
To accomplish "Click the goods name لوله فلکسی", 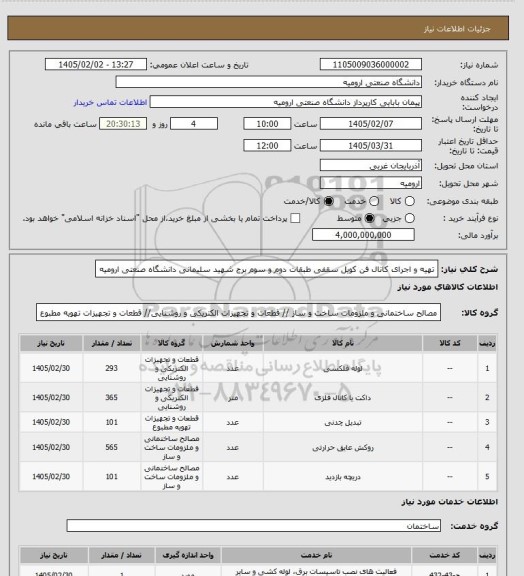I will click(342, 368).
